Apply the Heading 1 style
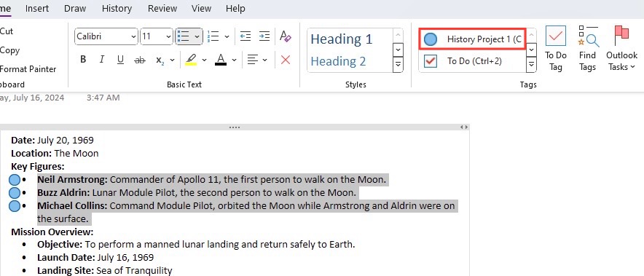This screenshot has height=276, width=644. 341,39
